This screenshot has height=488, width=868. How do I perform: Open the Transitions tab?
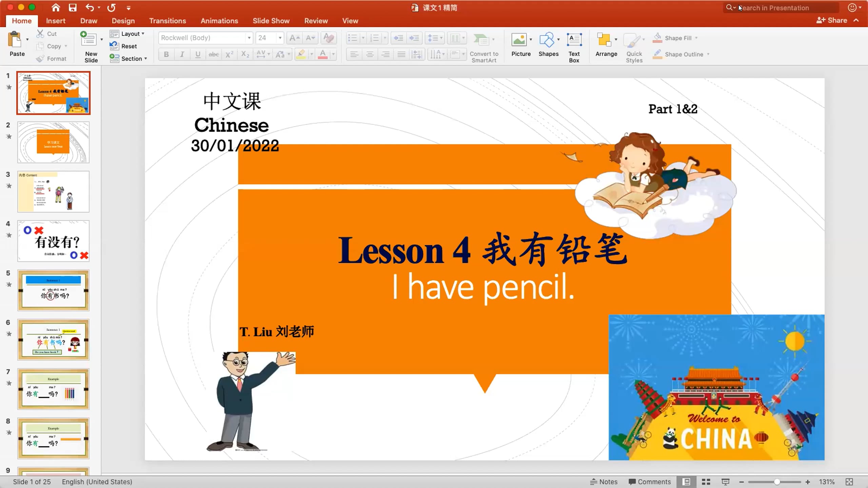point(167,21)
